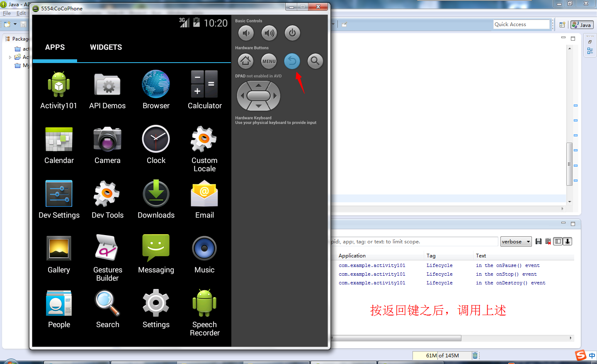
Task: Select the APPS tab in the launcher
Action: 55,47
